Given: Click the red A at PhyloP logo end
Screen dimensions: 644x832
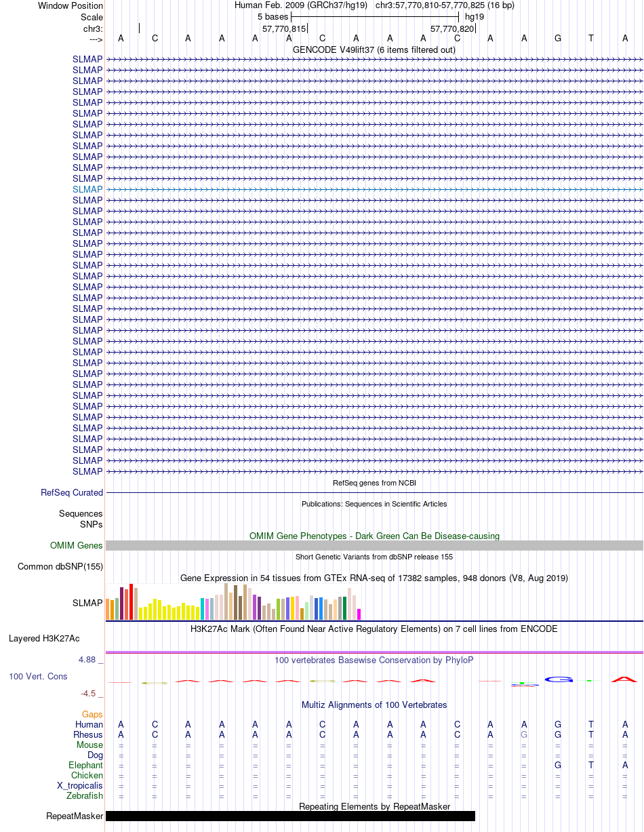Looking at the screenshot, I should tap(625, 679).
